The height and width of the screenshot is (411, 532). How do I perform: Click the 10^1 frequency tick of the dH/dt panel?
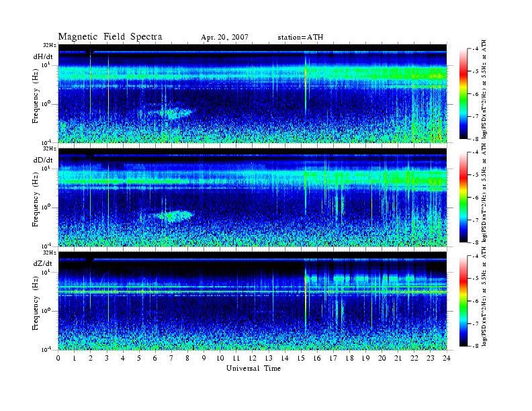pos(46,64)
